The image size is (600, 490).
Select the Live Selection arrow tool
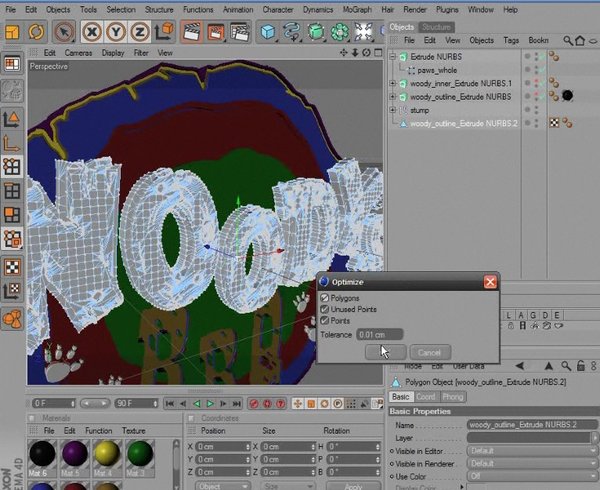63,32
